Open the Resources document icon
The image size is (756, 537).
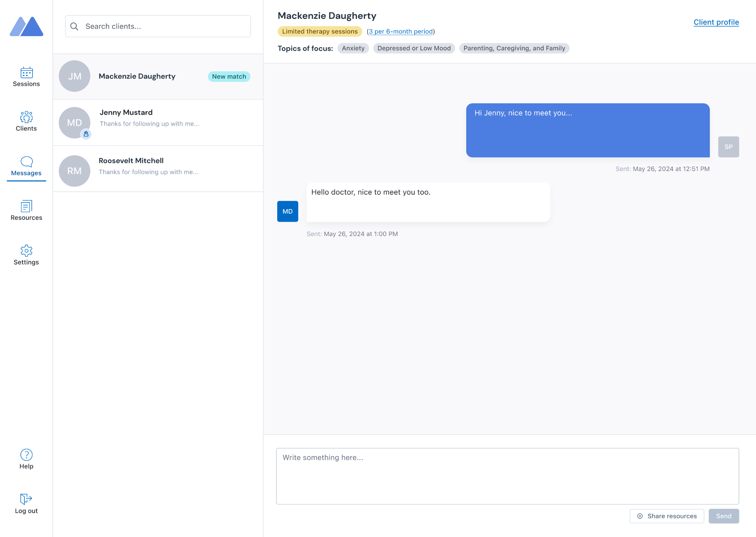coord(26,206)
